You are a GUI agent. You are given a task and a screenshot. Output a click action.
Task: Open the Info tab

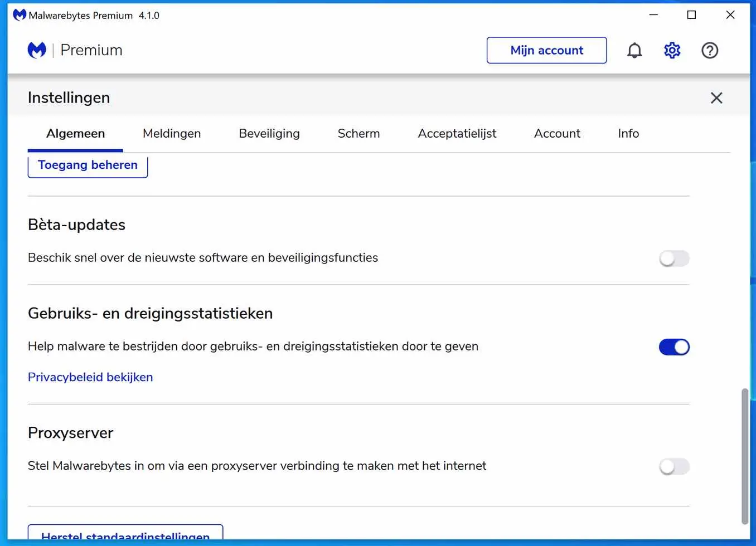(628, 134)
